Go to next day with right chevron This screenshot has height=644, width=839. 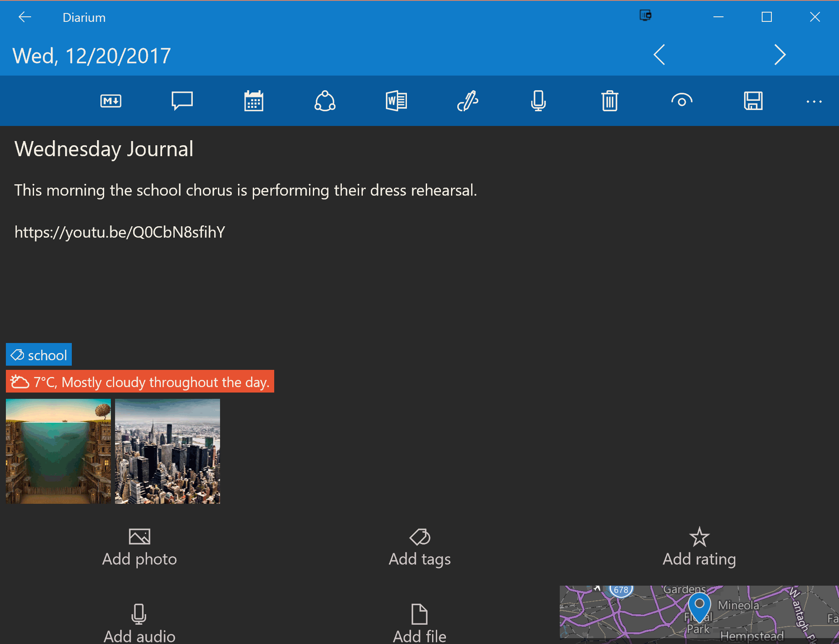(780, 55)
